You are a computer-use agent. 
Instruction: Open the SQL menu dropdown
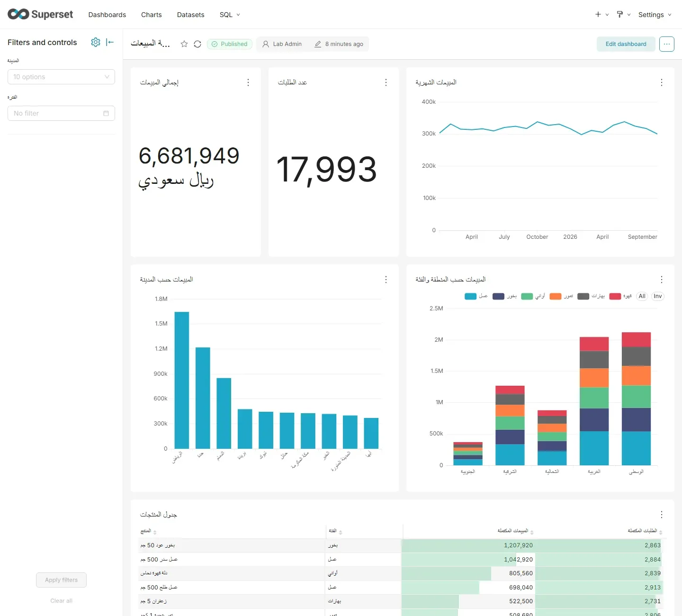[x=230, y=15]
